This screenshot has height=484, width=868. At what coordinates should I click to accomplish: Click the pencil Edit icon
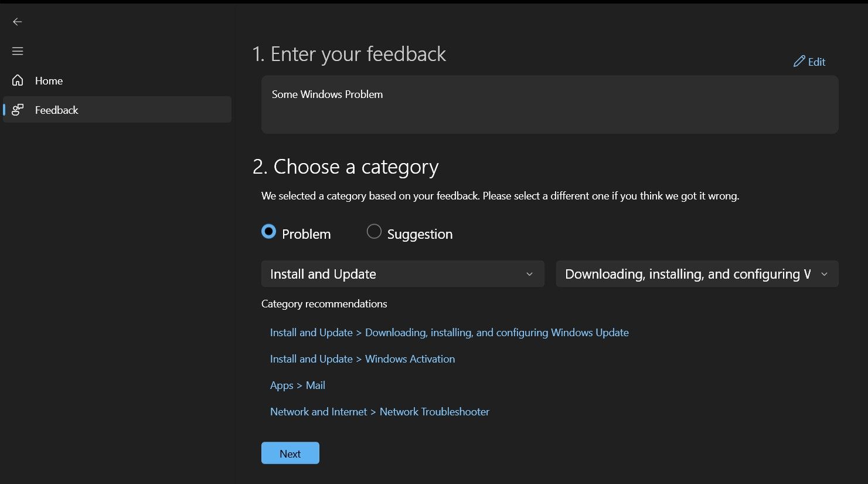pyautogui.click(x=799, y=62)
